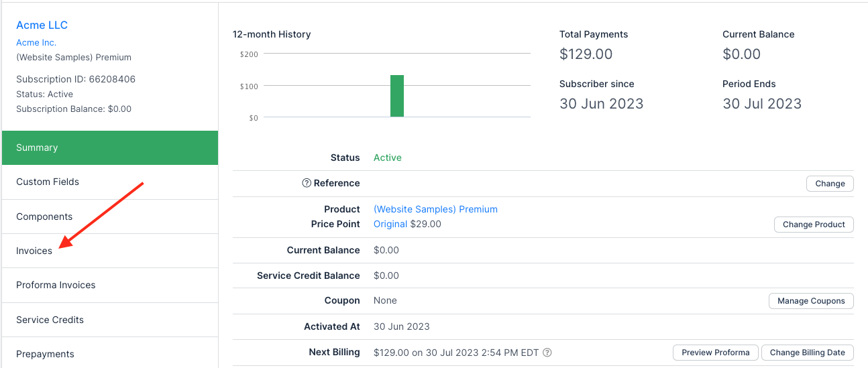Viewport: 868px width, 368px height.
Task: Open the Summary tab in sidebar
Action: click(x=110, y=147)
